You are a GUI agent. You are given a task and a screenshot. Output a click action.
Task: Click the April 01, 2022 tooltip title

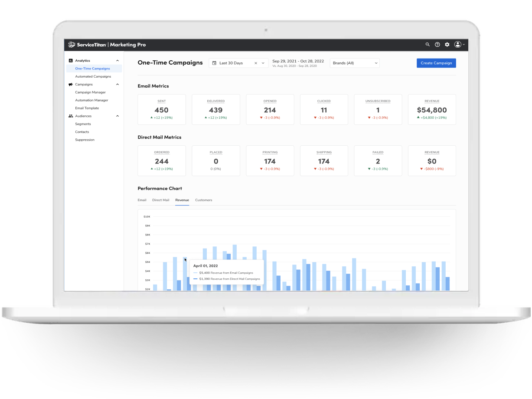(x=206, y=266)
